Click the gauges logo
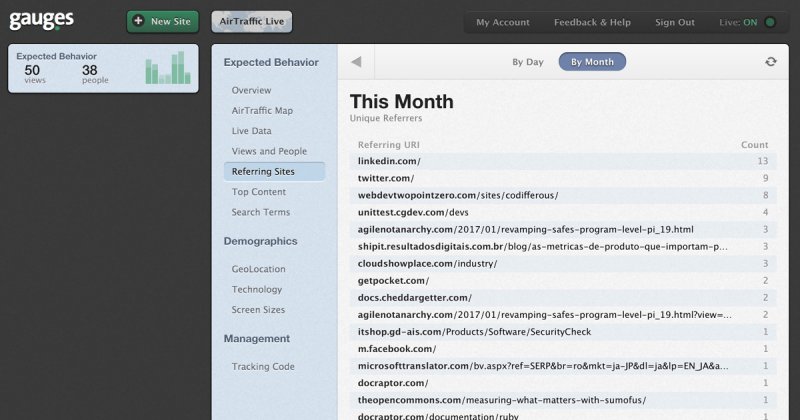 [42, 20]
